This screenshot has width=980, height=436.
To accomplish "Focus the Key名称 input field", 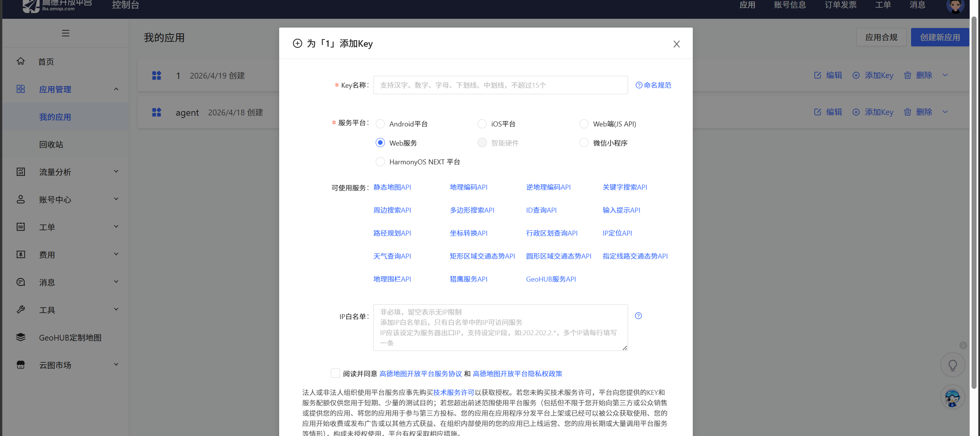I will tap(500, 85).
